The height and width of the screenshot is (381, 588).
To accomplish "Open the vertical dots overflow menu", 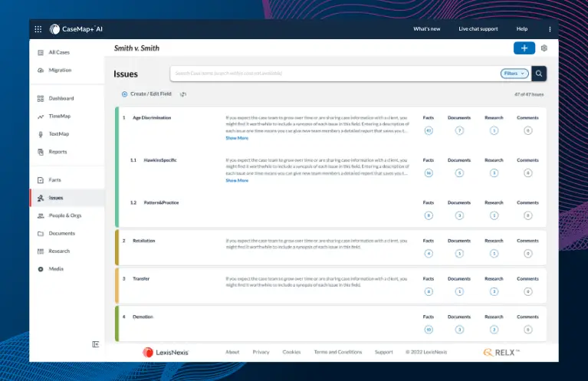I will point(550,29).
